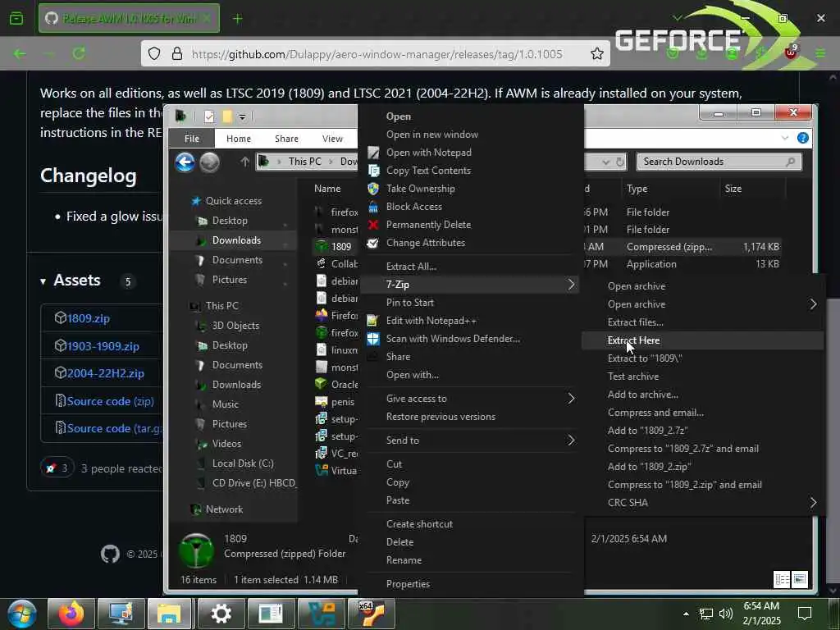Open the gear Settings icon in the taskbar
Viewport: 840px width, 630px height.
point(221,614)
